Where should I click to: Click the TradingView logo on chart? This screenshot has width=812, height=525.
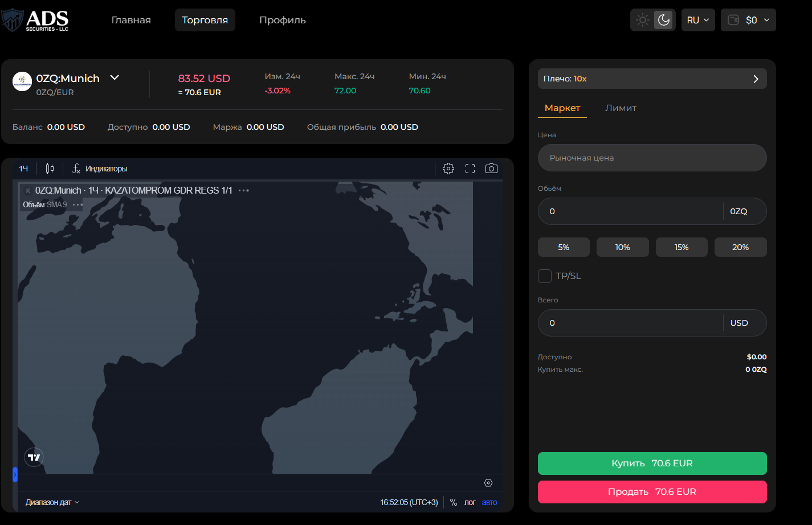click(x=34, y=457)
